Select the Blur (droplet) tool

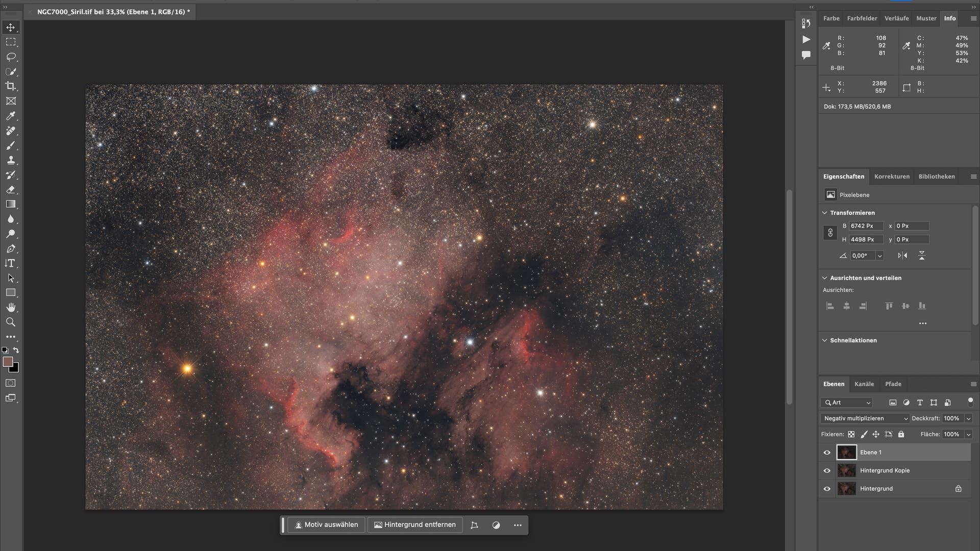click(x=11, y=219)
